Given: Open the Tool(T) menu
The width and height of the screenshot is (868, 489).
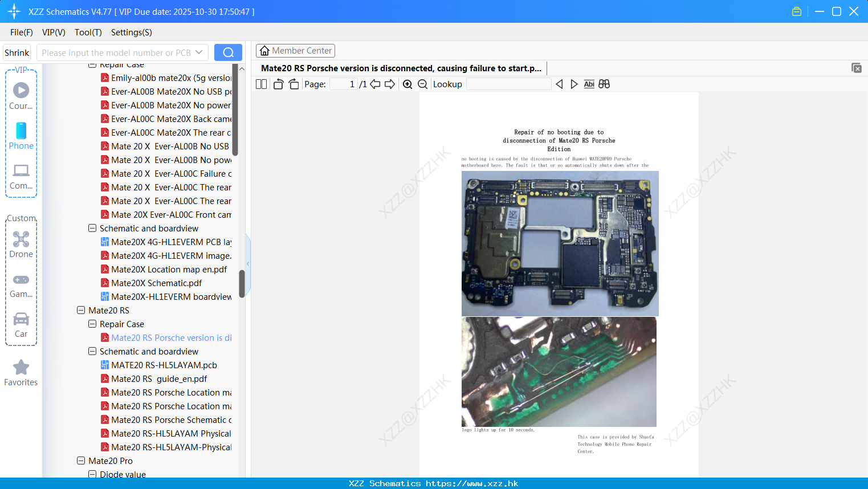Looking at the screenshot, I should pos(88,32).
